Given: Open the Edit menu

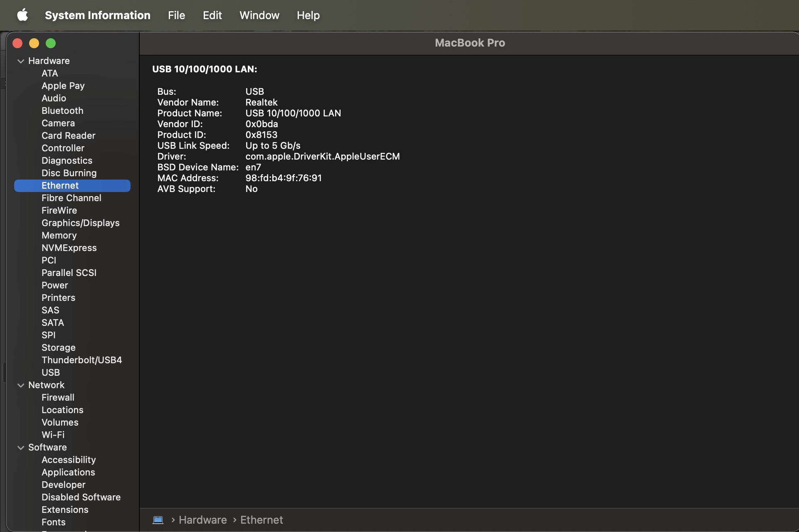Looking at the screenshot, I should (212, 15).
